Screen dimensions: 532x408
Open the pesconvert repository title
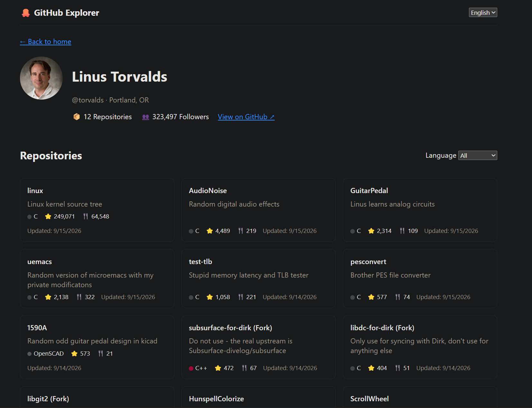[x=368, y=262]
